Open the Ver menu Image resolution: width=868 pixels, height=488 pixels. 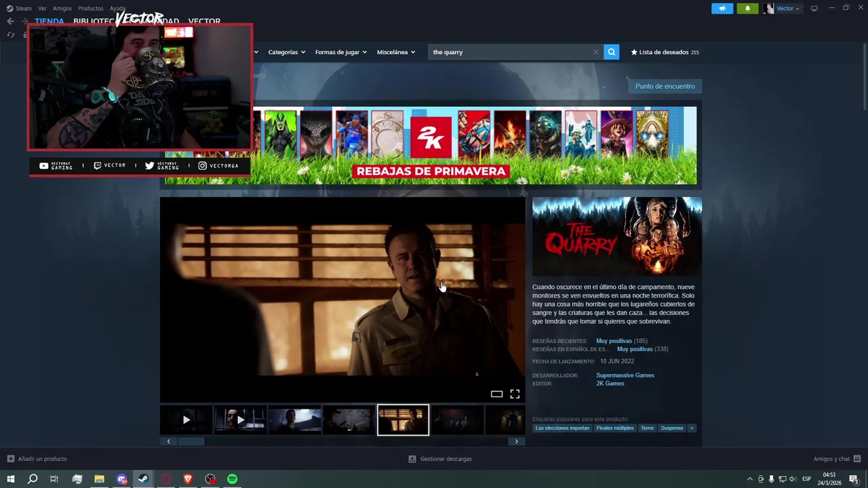(x=42, y=8)
